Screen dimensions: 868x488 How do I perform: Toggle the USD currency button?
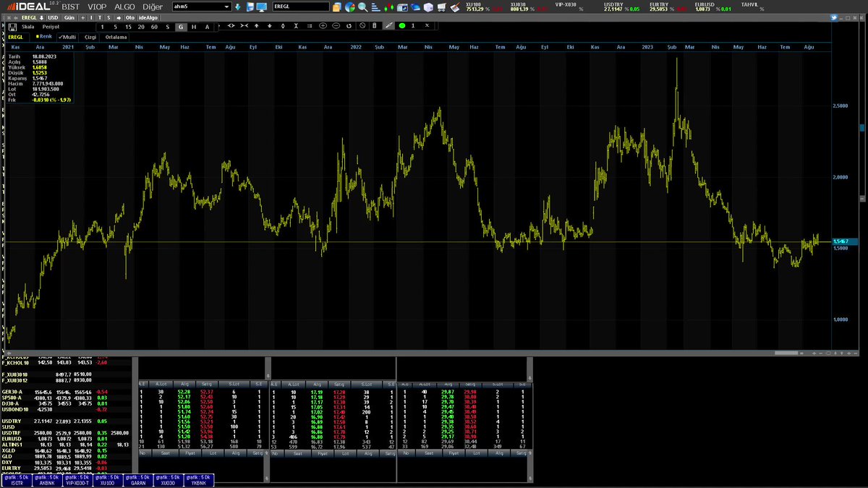[x=53, y=17]
